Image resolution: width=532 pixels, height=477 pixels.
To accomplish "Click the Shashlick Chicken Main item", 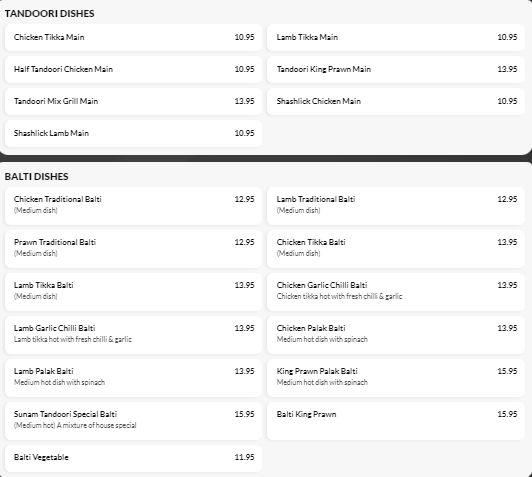I will click(396, 101).
